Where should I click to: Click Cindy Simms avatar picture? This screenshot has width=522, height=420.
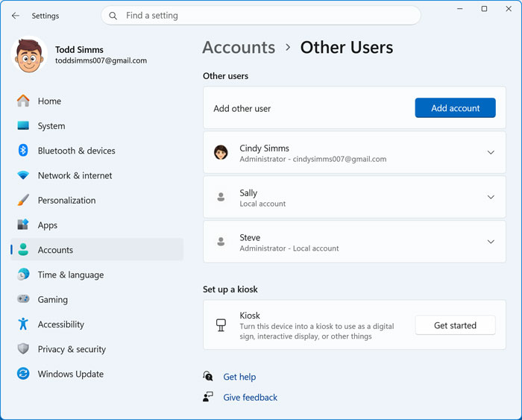tap(221, 152)
